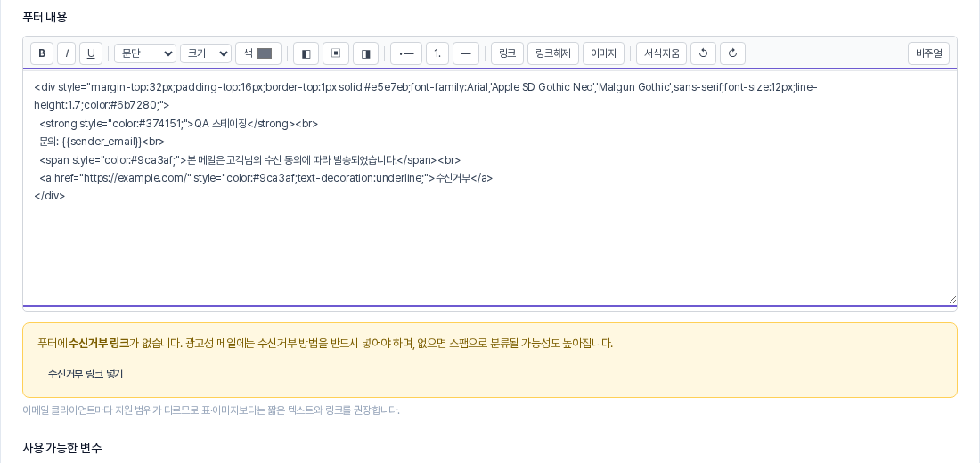The height and width of the screenshot is (463, 980).
Task: Click inside the footer HTML text area
Action: coord(490,188)
